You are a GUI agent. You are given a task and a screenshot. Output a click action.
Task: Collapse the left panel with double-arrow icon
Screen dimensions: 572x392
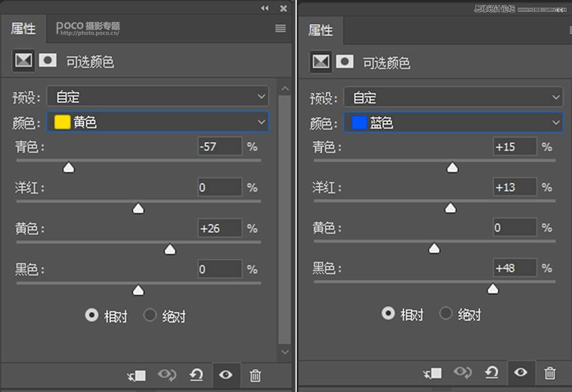click(265, 8)
